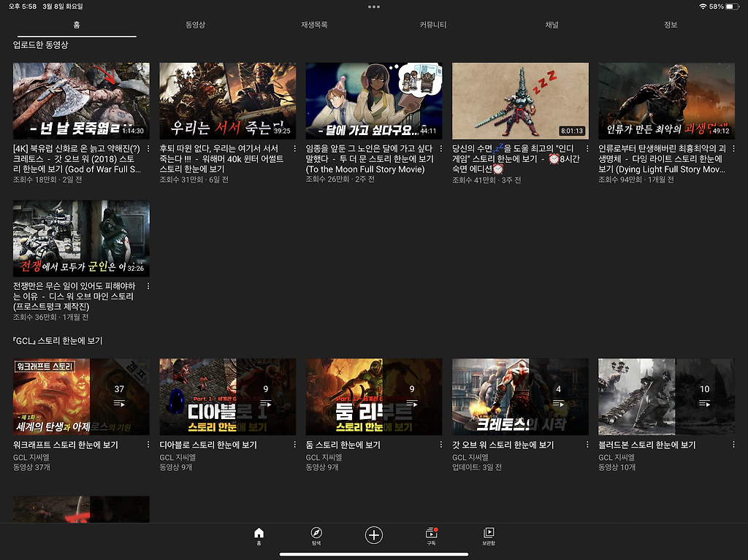Tap the iPad home indicator bar
This screenshot has width=748, height=560.
(374, 554)
